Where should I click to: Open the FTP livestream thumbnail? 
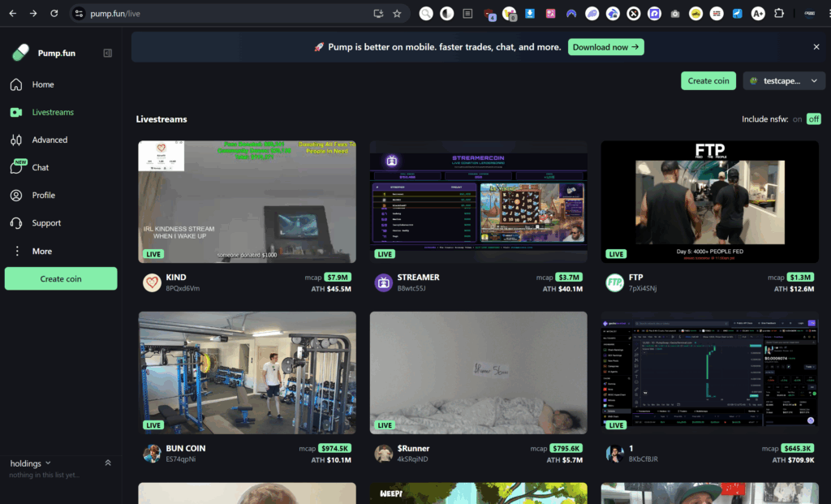[709, 202]
